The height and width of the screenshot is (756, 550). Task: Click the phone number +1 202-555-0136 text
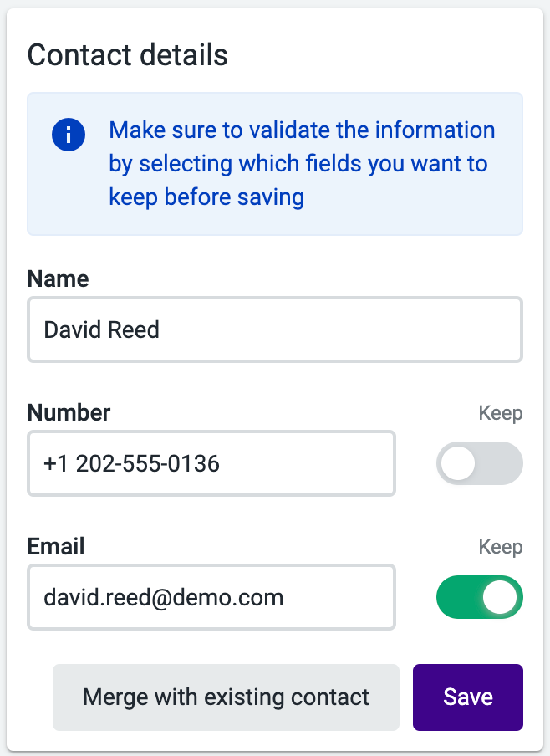tap(131, 463)
